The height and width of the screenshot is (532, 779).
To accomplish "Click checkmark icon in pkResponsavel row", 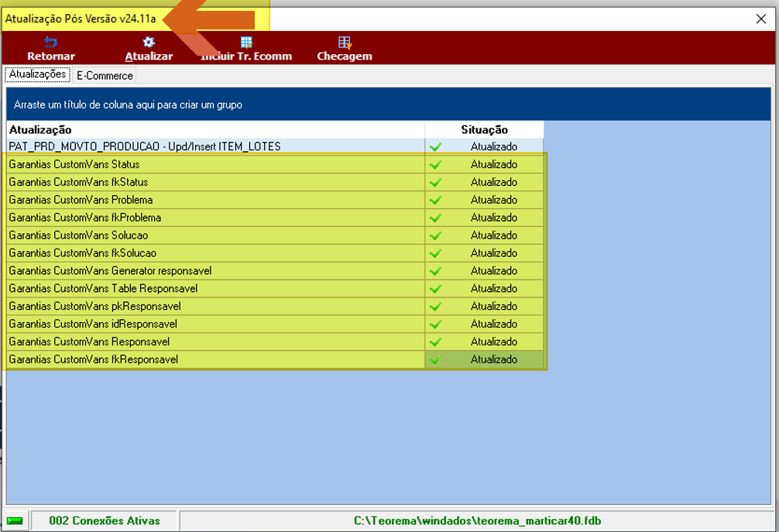I will pyautogui.click(x=436, y=307).
